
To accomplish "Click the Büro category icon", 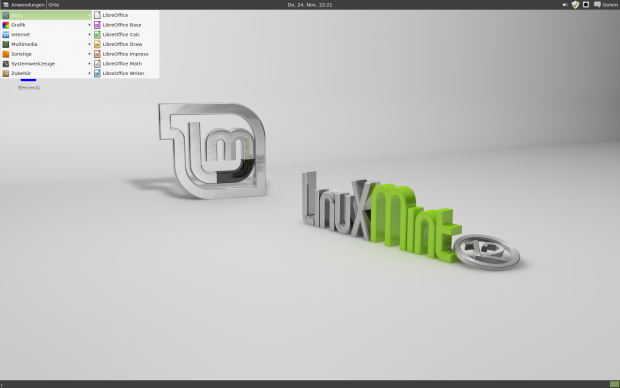I will point(6,15).
